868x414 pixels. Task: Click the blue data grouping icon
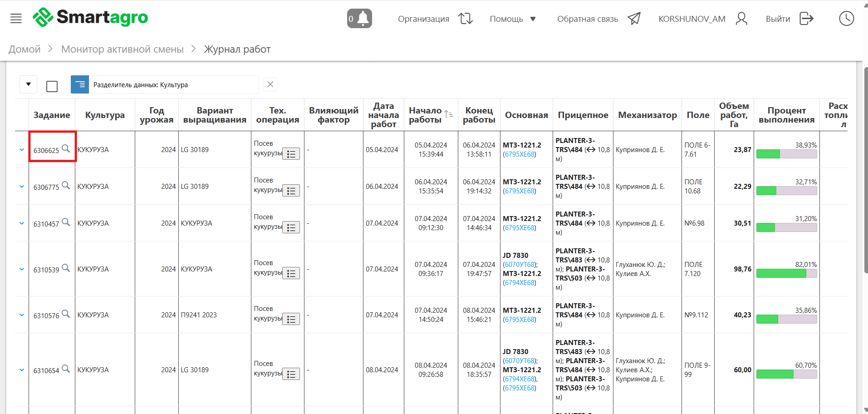point(80,84)
